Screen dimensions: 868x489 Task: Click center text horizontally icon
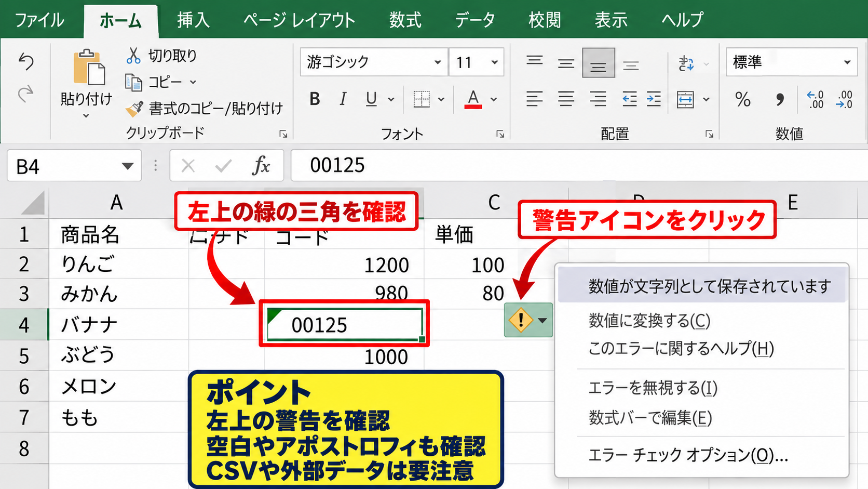click(x=566, y=99)
